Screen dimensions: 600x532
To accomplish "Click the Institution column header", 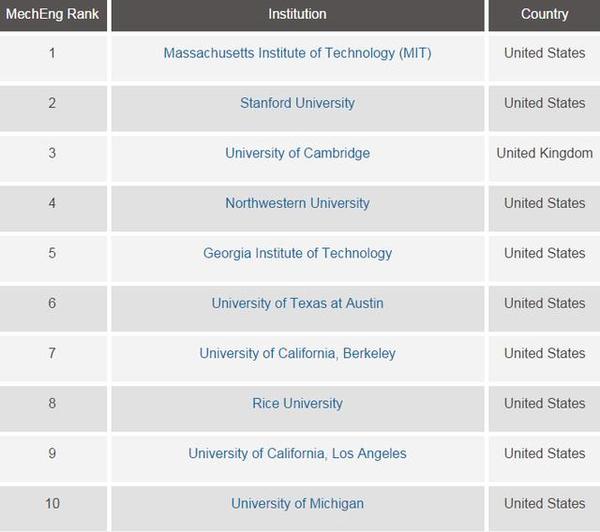I will [297, 15].
